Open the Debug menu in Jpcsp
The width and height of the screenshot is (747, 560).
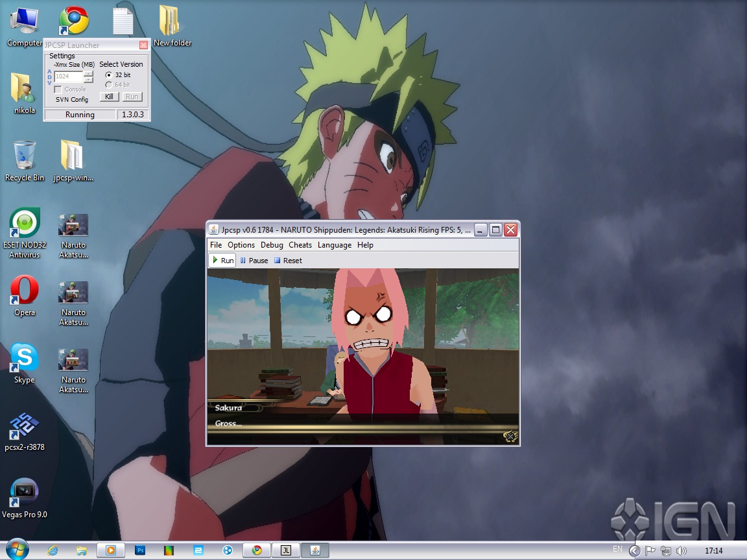click(x=272, y=245)
